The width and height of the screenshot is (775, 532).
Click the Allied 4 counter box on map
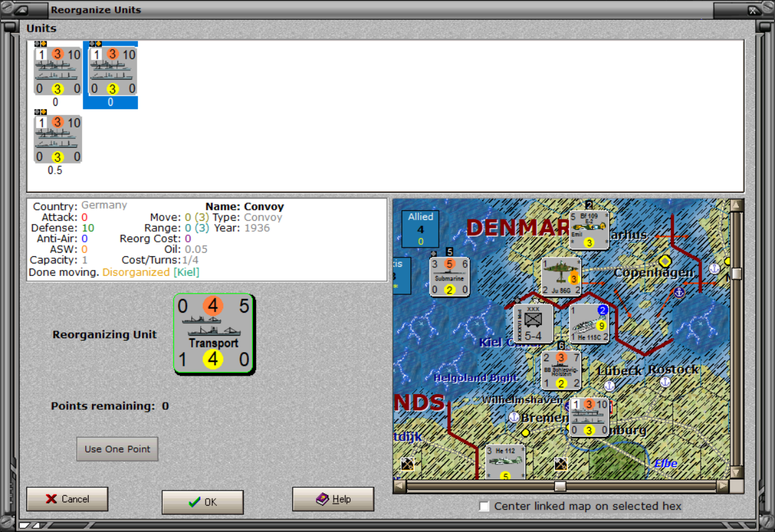click(420, 229)
